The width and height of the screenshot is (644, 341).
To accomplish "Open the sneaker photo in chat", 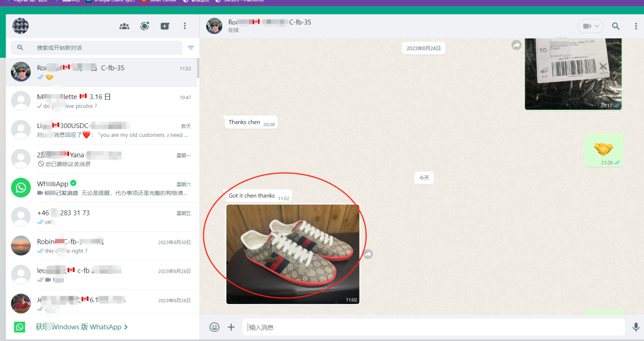I will click(292, 254).
